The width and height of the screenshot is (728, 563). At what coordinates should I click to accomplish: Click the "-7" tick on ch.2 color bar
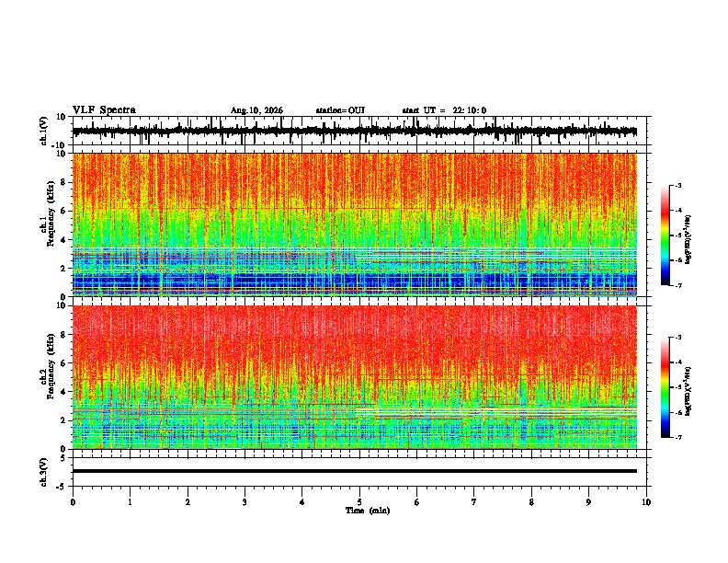pos(678,437)
